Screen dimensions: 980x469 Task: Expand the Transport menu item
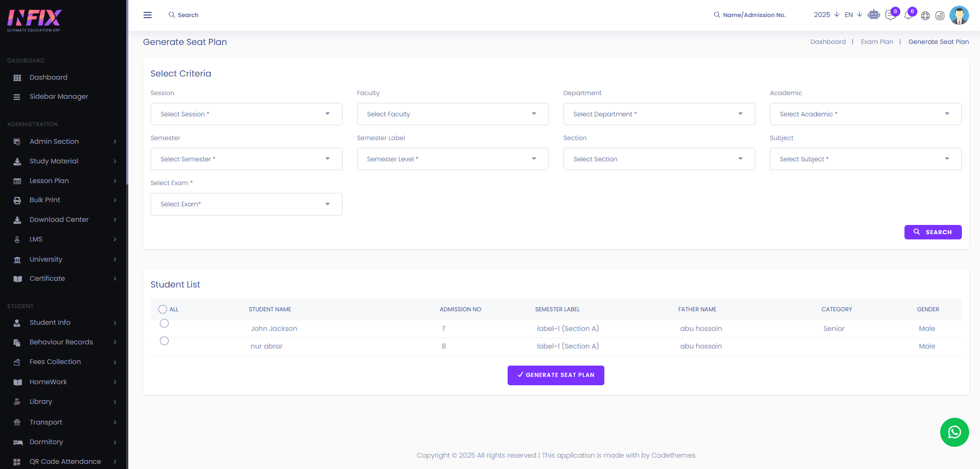pyautogui.click(x=63, y=422)
